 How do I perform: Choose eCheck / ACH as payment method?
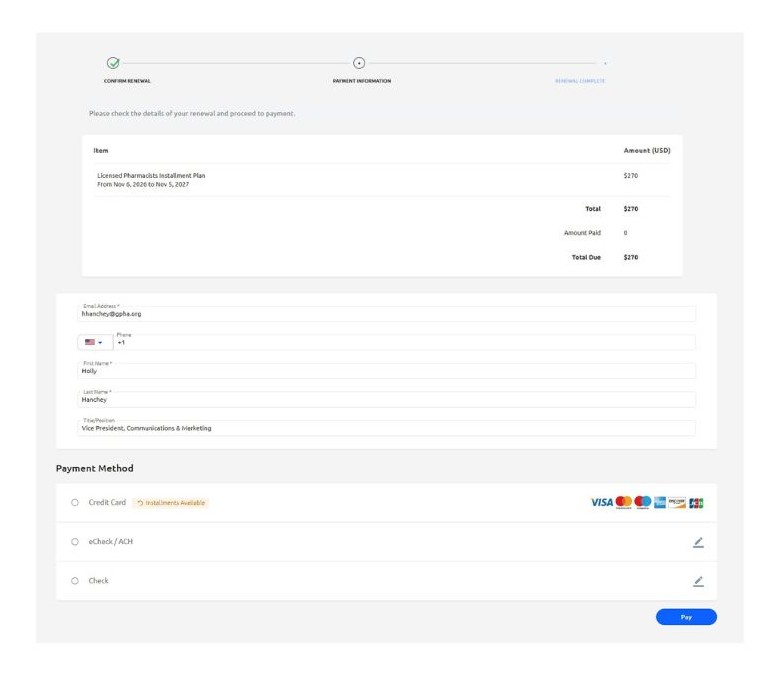(75, 542)
